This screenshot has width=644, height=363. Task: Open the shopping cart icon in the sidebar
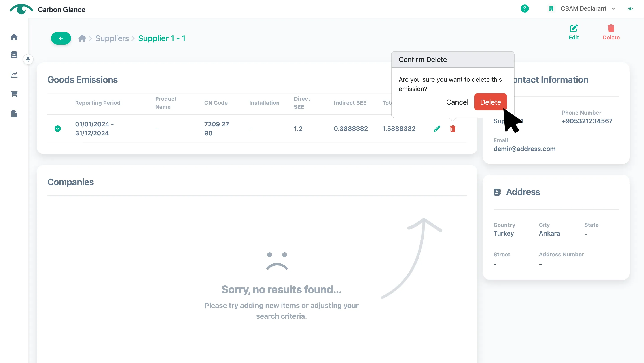[x=14, y=94]
